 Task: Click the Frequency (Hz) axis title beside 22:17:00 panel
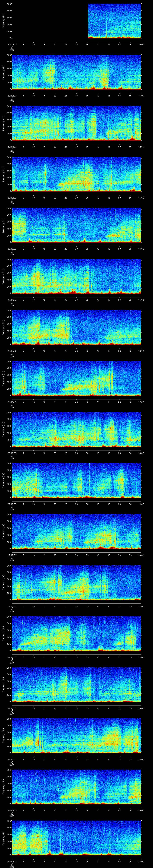coord(3,429)
